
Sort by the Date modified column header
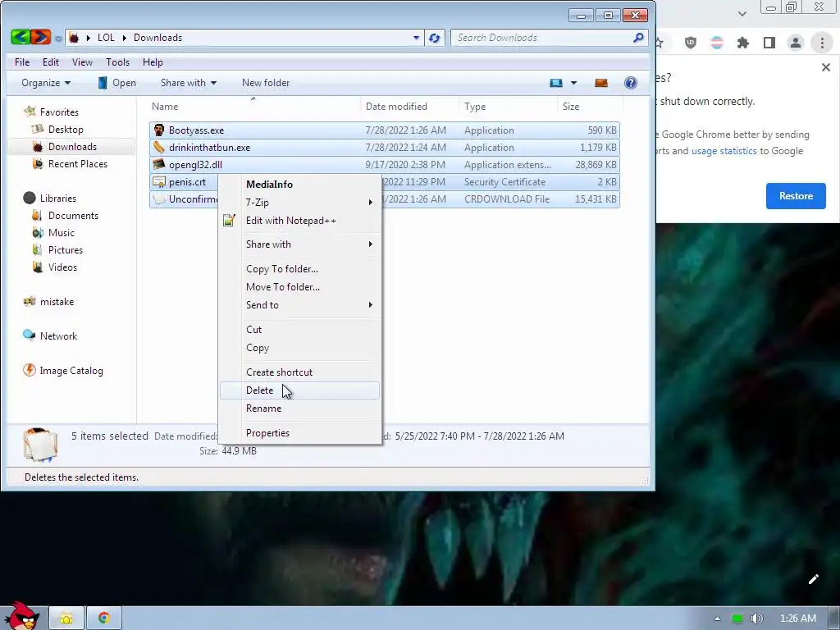click(x=410, y=106)
